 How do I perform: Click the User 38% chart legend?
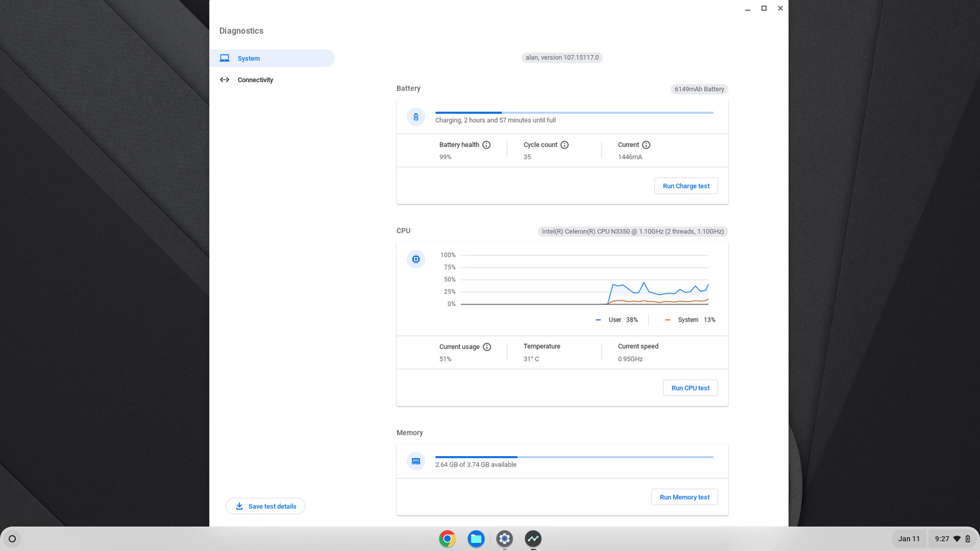617,320
